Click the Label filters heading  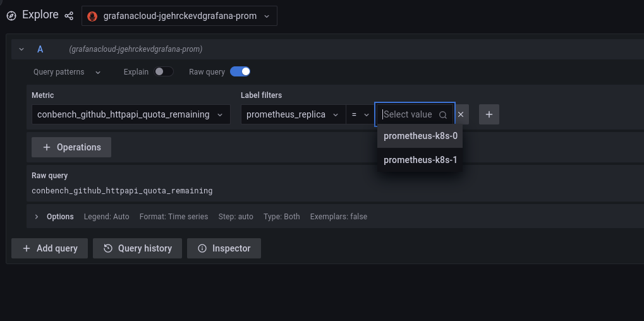tap(261, 95)
